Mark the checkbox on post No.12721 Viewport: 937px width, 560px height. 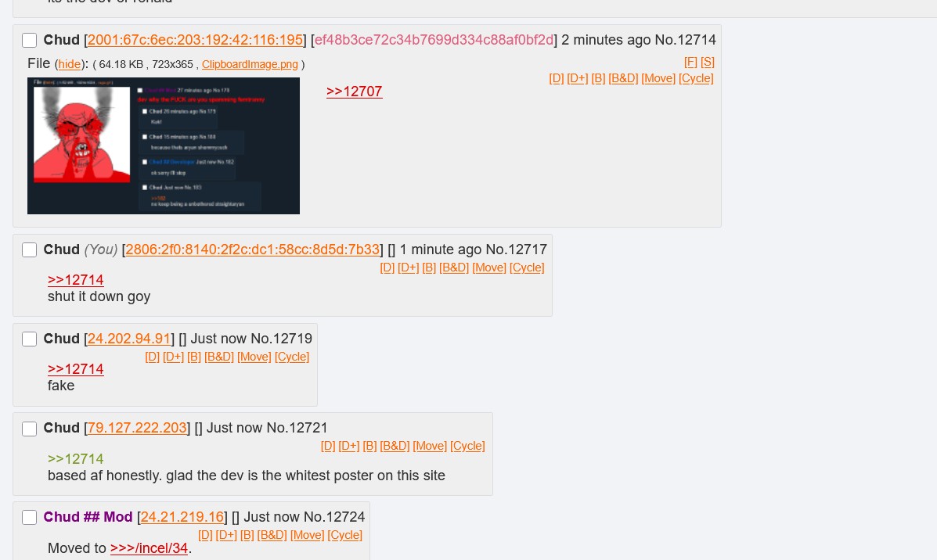(x=29, y=428)
